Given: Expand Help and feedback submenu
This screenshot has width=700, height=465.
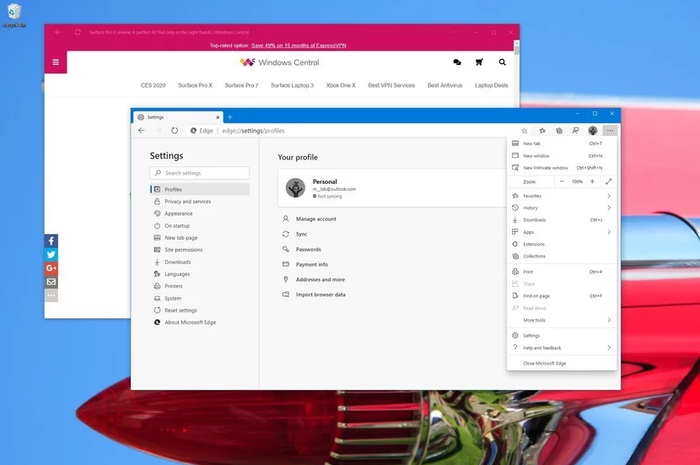Looking at the screenshot, I should click(x=562, y=348).
